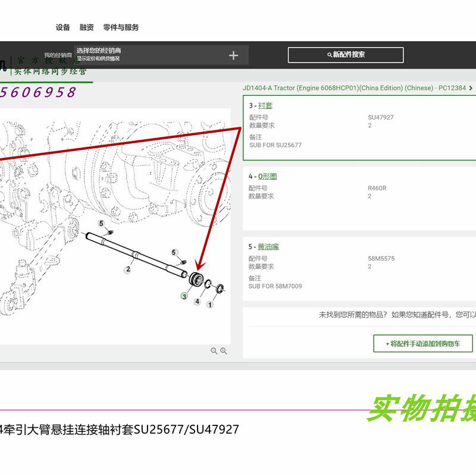The width and height of the screenshot is (476, 476).
Task: Select callout 2 in the diagram
Action: pos(128,270)
